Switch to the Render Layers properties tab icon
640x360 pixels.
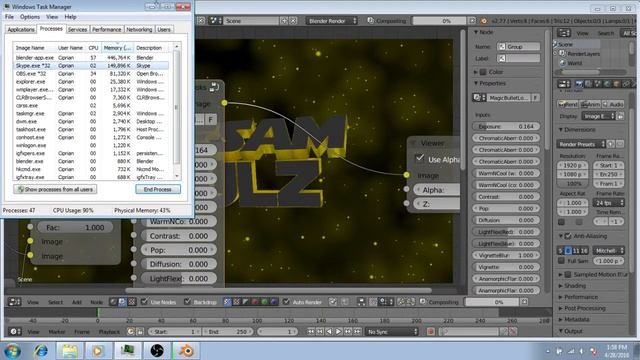tap(588, 84)
